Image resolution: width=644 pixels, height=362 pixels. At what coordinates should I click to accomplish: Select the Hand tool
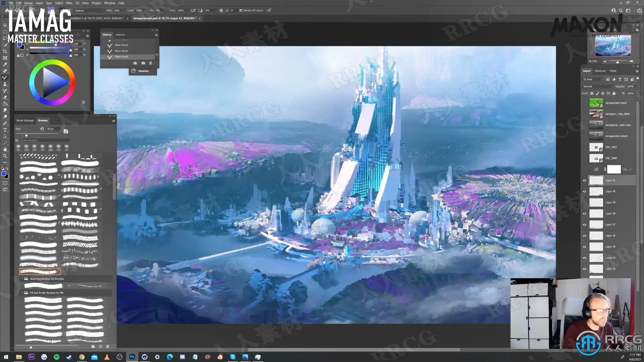point(5,149)
